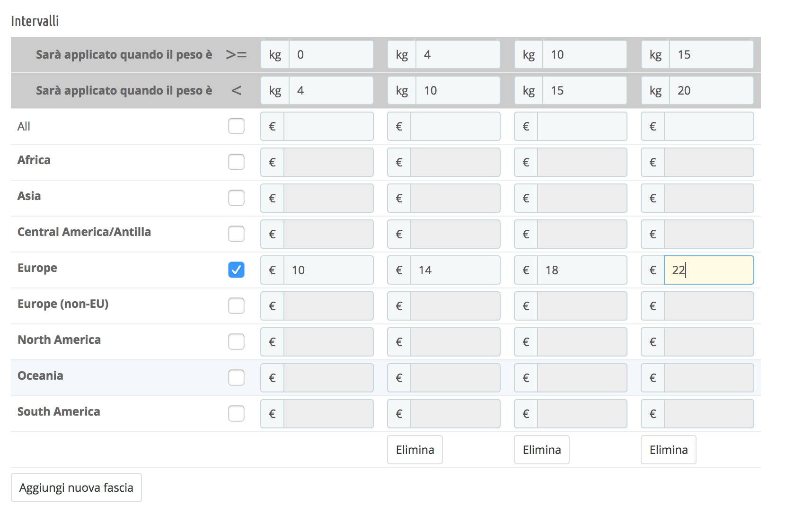This screenshot has width=812, height=522.
Task: Remove the 15–20 kg range with Elimina
Action: pyautogui.click(x=668, y=450)
